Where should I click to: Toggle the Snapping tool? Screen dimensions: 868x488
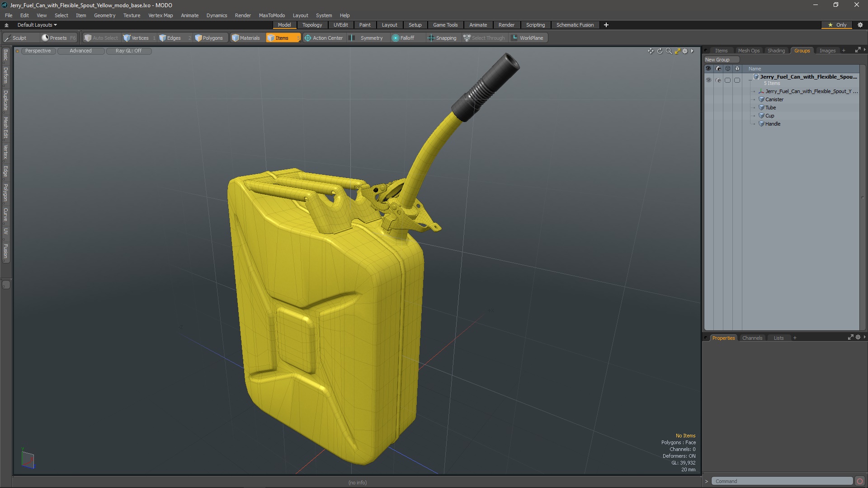click(442, 38)
